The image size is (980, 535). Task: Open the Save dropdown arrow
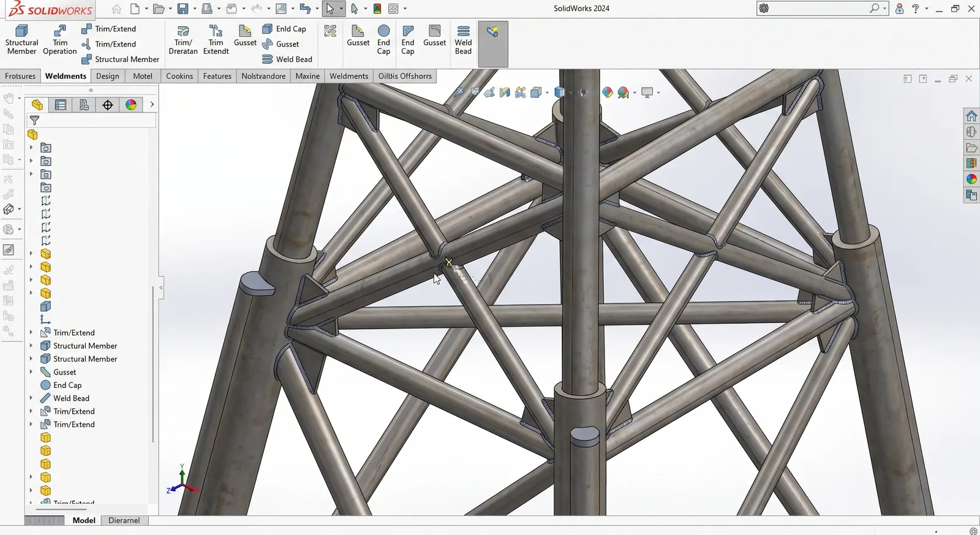(195, 9)
